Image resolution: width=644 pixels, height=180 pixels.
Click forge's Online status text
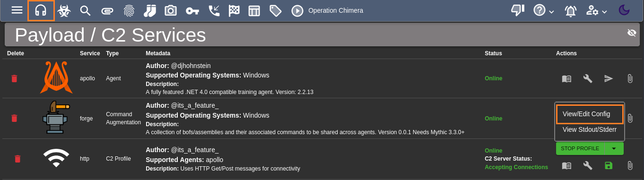(x=494, y=119)
